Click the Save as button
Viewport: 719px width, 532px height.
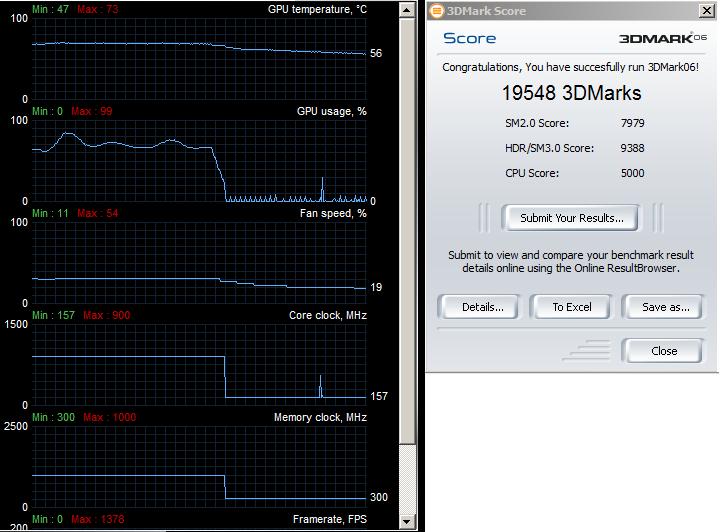click(664, 307)
